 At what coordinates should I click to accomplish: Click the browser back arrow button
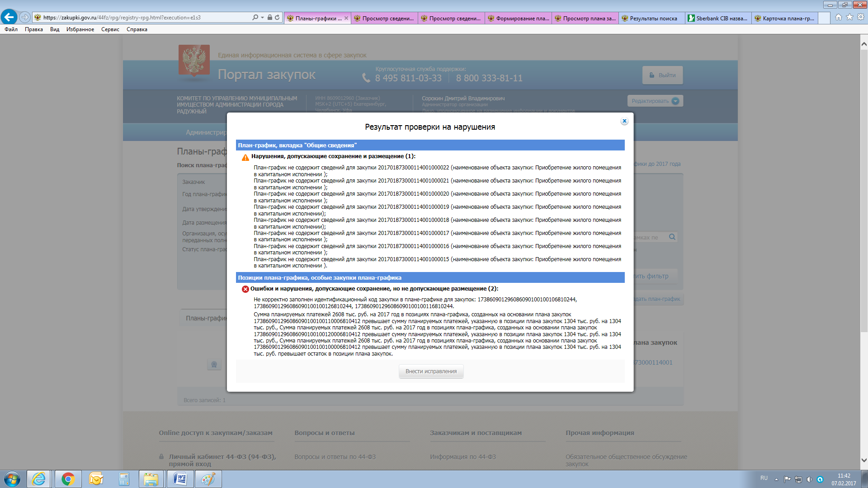click(x=9, y=17)
